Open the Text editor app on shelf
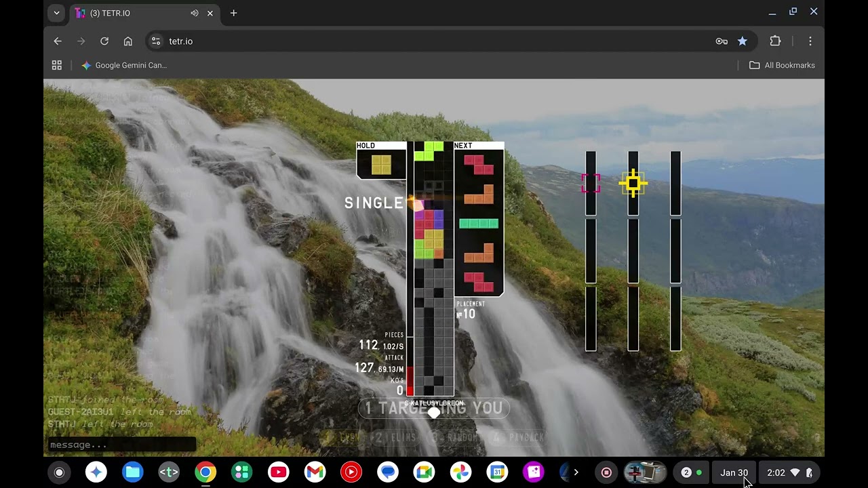 169,472
